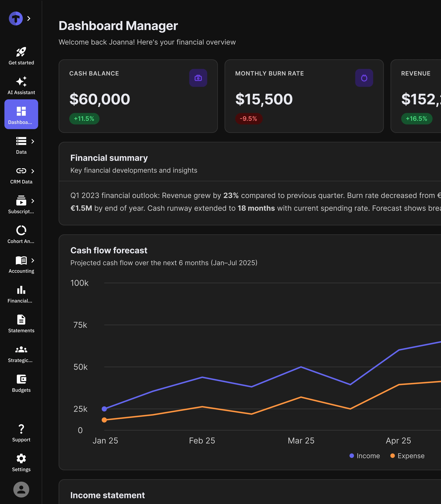This screenshot has height=504, width=441.
Task: Expand the Accounting submenu chevron
Action: pyautogui.click(x=33, y=260)
